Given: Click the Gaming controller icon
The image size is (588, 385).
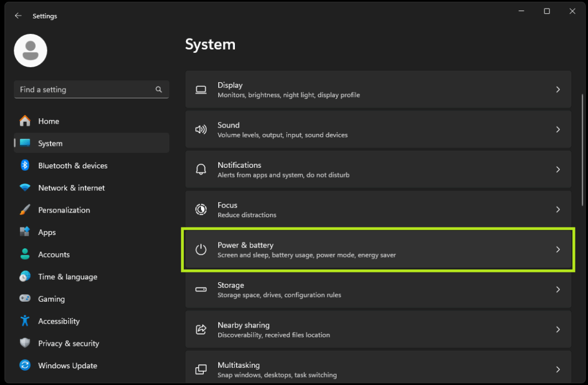Looking at the screenshot, I should 25,298.
